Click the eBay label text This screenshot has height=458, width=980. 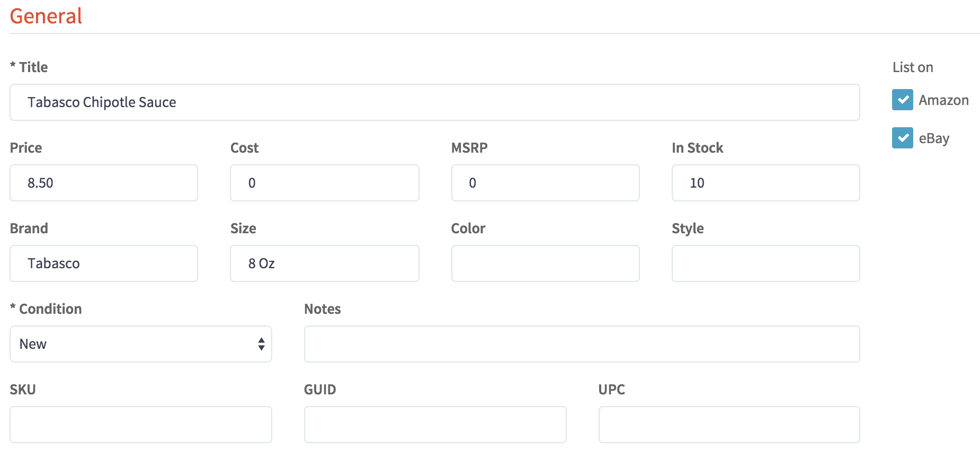(x=934, y=138)
